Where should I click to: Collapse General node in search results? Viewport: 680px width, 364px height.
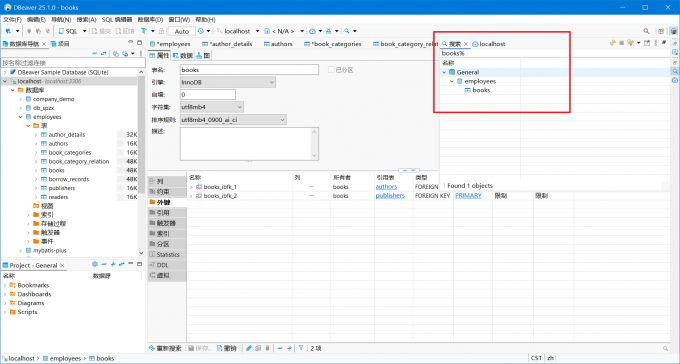coord(444,72)
